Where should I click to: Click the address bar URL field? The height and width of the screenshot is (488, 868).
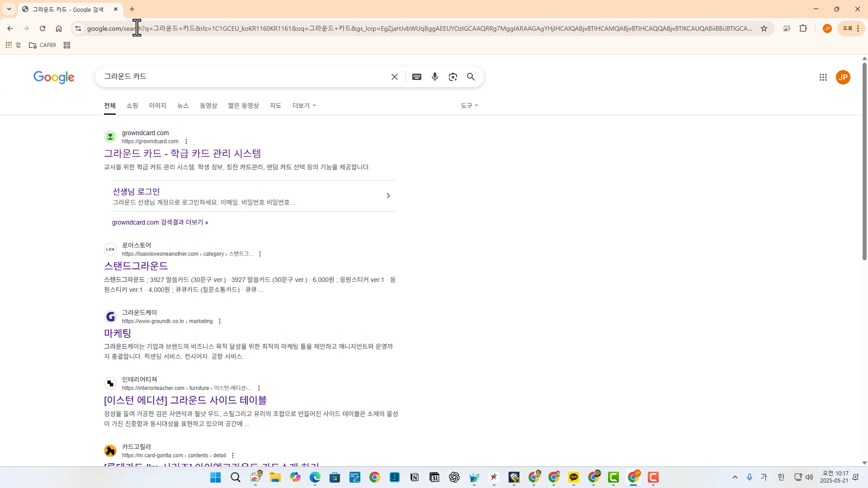click(420, 28)
